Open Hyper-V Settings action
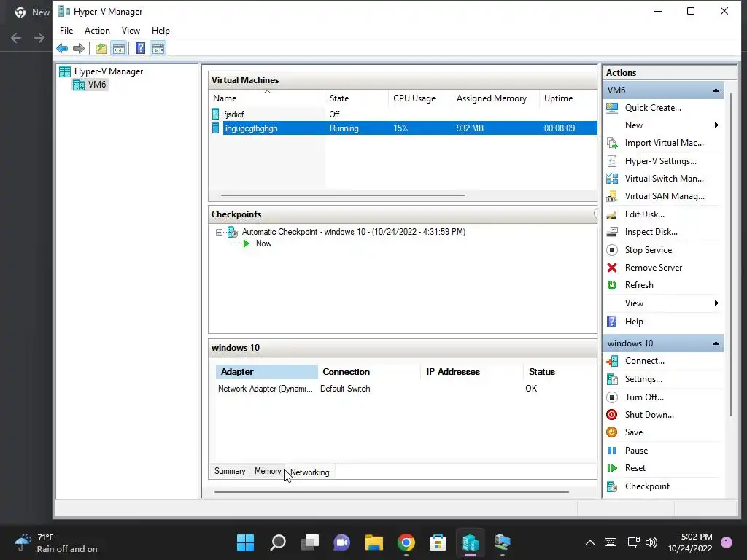 tap(660, 161)
